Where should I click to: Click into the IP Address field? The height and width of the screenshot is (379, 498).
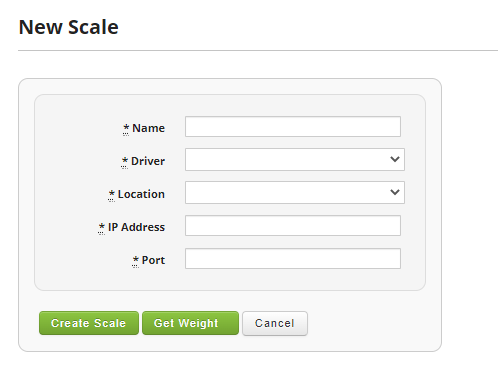(293, 225)
